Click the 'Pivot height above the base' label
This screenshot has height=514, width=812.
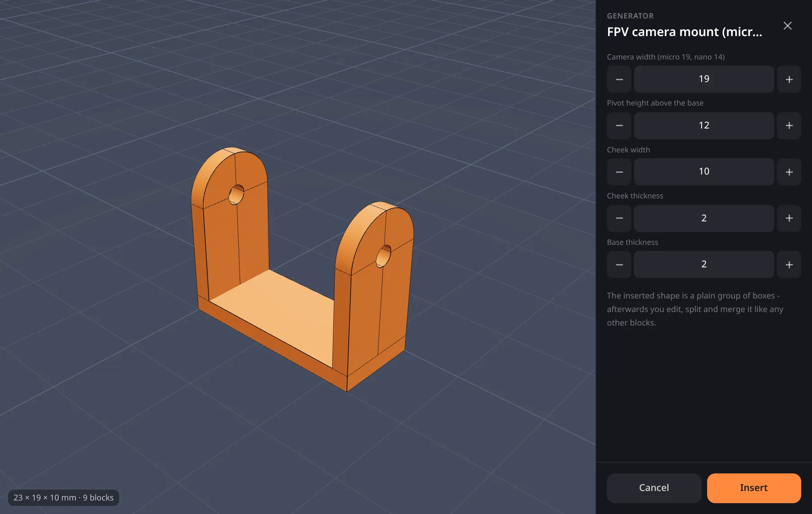pyautogui.click(x=655, y=103)
